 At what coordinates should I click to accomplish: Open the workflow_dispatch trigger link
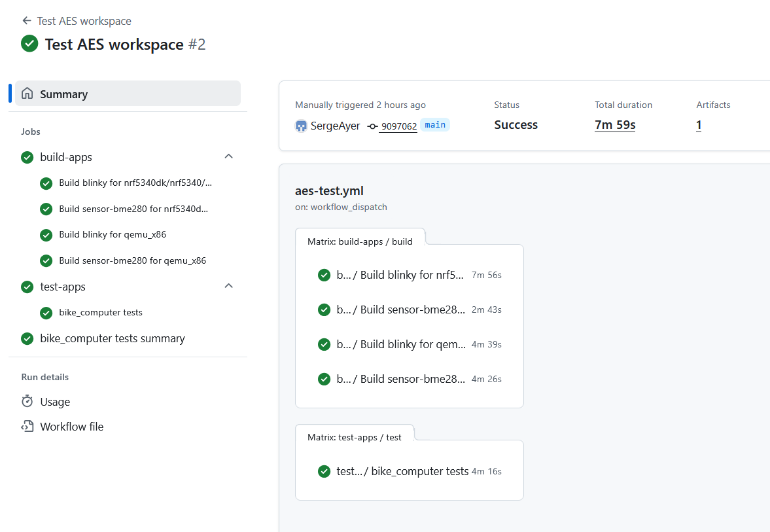357,207
